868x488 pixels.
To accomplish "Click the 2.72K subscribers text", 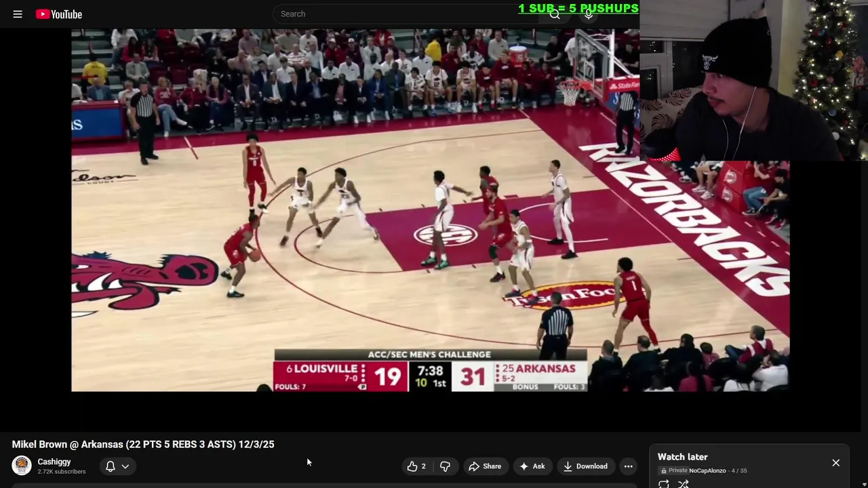I will pos(62,472).
